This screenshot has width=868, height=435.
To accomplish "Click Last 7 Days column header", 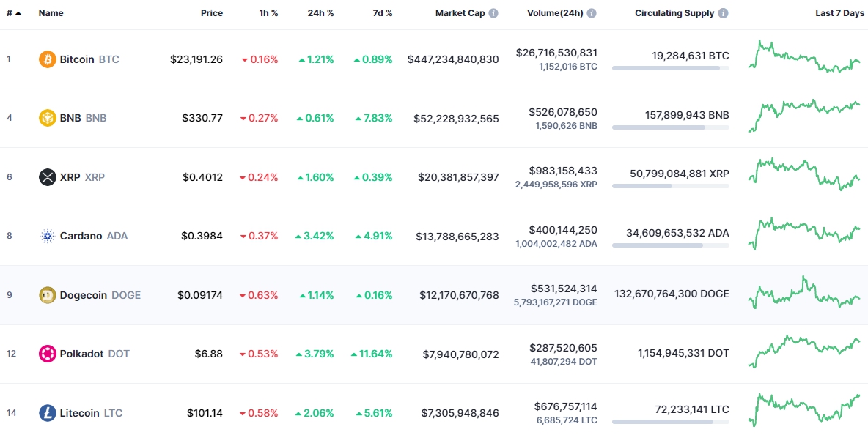I will [x=839, y=13].
